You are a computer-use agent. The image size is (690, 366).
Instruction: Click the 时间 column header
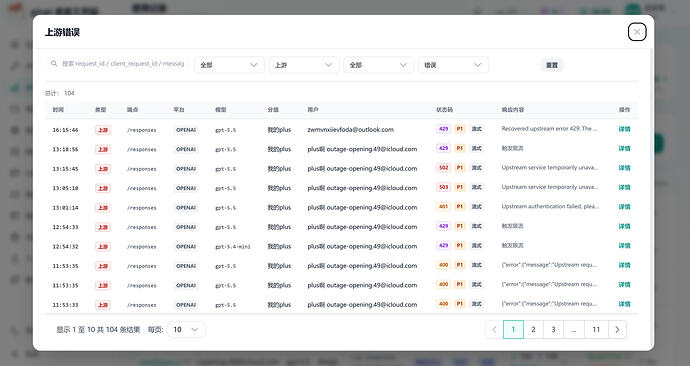(58, 110)
